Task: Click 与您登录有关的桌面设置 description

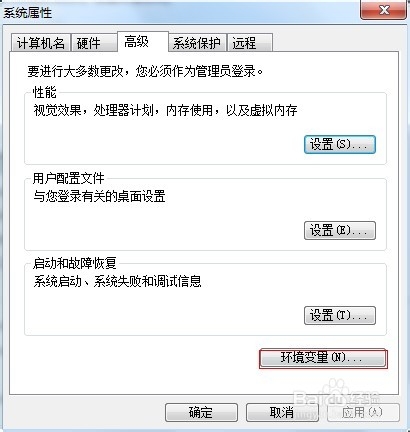Action: coord(99,196)
